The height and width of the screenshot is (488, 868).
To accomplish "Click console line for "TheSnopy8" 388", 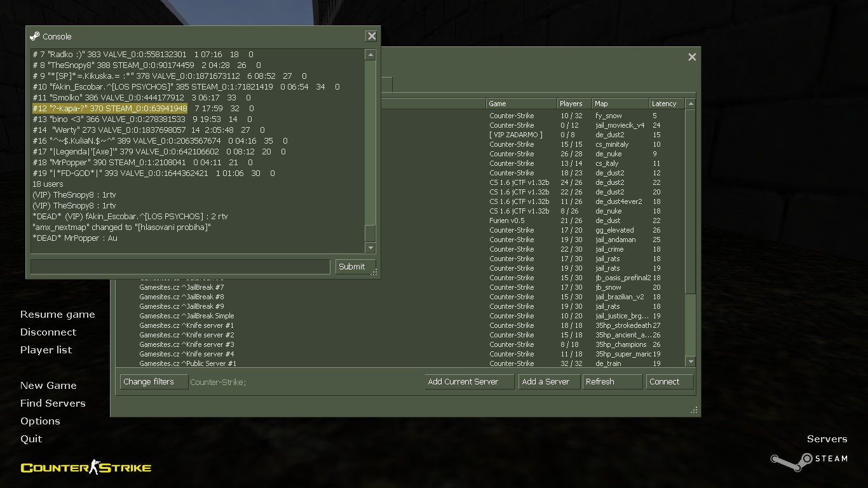I will coord(147,65).
